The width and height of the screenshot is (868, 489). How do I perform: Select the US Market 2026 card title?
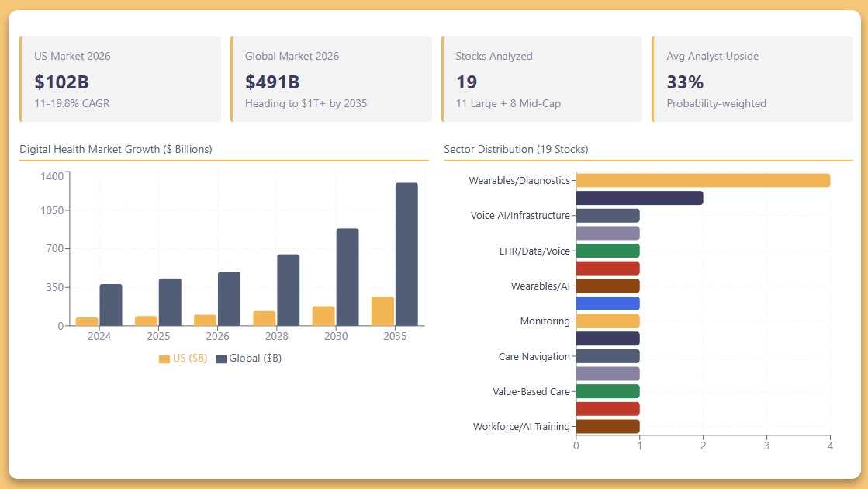point(72,56)
